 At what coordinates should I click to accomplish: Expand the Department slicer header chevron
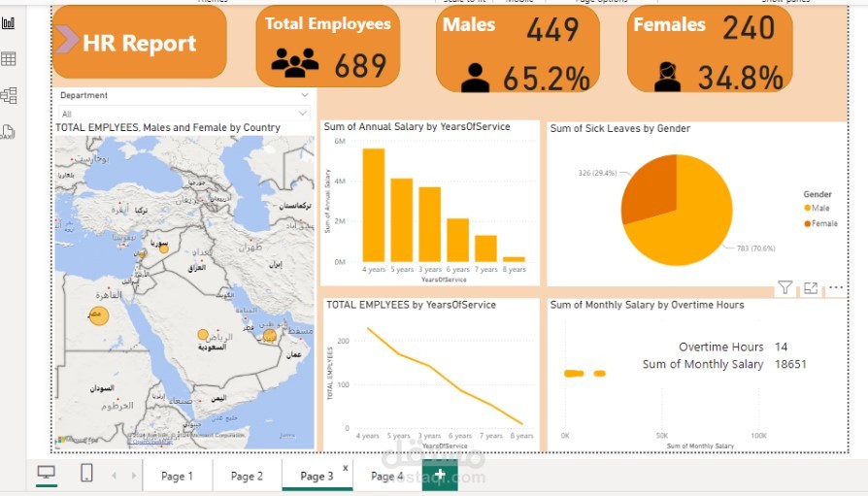(x=305, y=95)
